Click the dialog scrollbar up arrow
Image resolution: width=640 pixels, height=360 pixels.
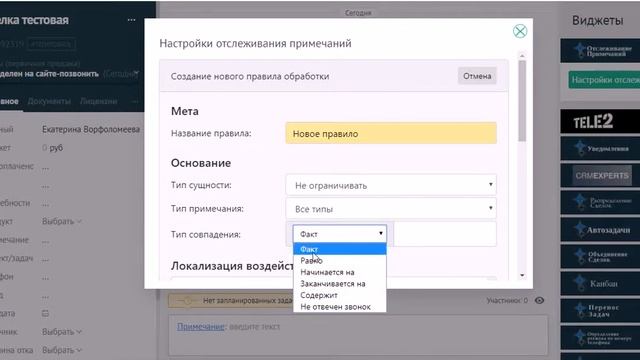pos(522,56)
